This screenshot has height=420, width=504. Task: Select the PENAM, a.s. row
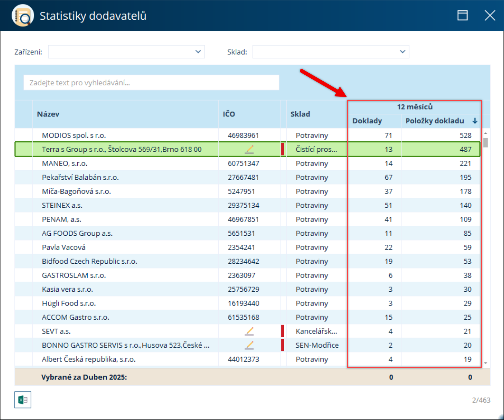point(248,219)
